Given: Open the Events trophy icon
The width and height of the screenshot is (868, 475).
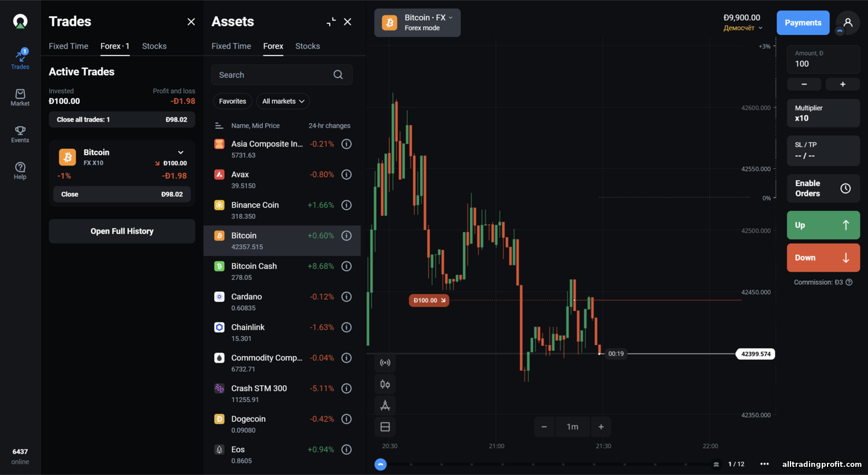Looking at the screenshot, I should pyautogui.click(x=20, y=134).
